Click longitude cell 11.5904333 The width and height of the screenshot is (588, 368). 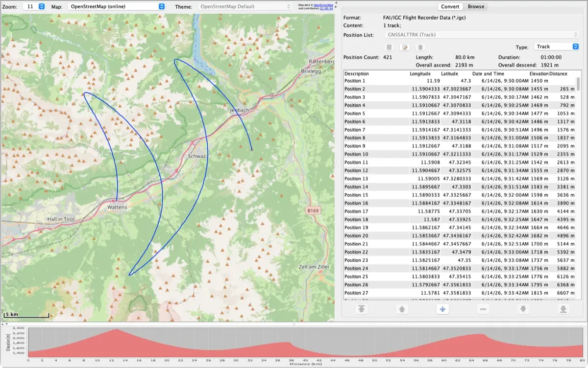(426, 89)
